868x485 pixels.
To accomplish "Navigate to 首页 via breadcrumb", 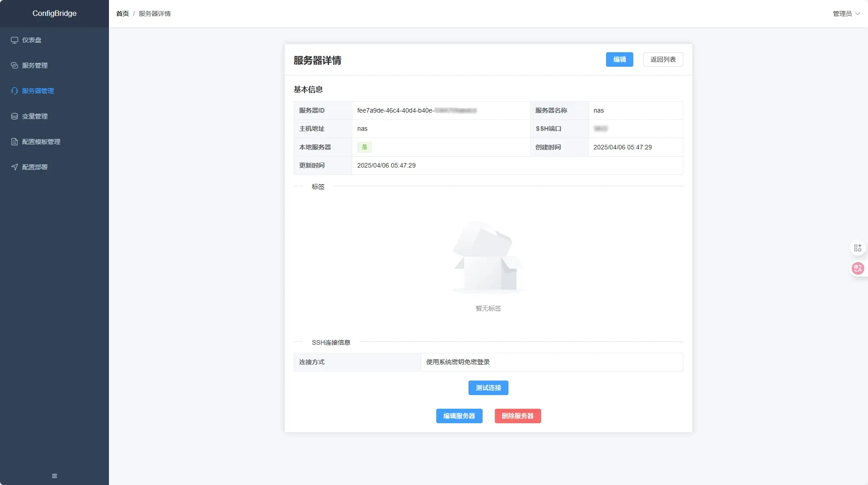I will [122, 14].
